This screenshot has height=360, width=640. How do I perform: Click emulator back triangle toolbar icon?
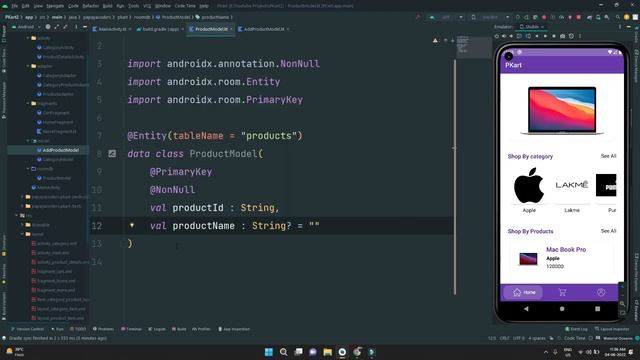click(x=537, y=36)
